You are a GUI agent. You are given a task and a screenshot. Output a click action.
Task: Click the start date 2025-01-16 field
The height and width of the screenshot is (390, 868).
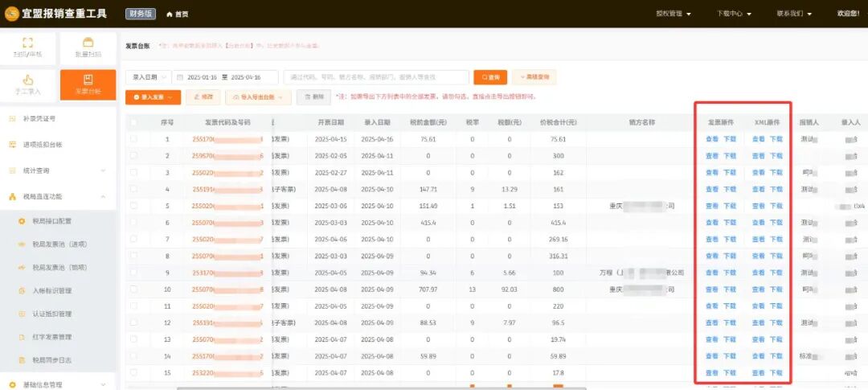pyautogui.click(x=202, y=77)
